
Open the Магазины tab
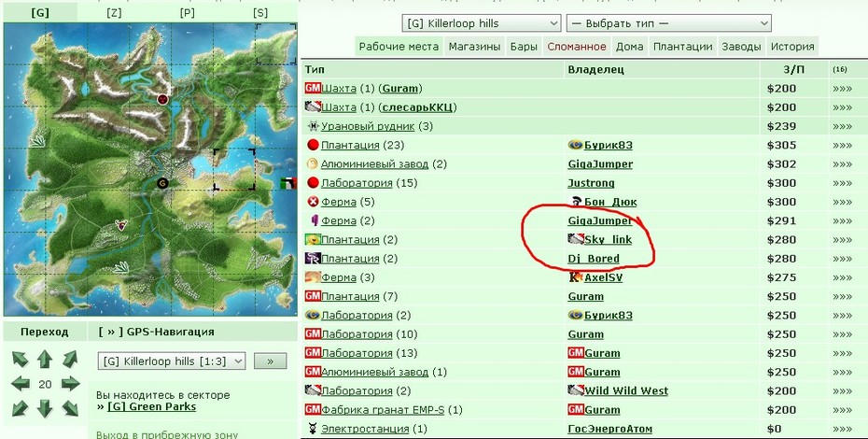coord(474,47)
